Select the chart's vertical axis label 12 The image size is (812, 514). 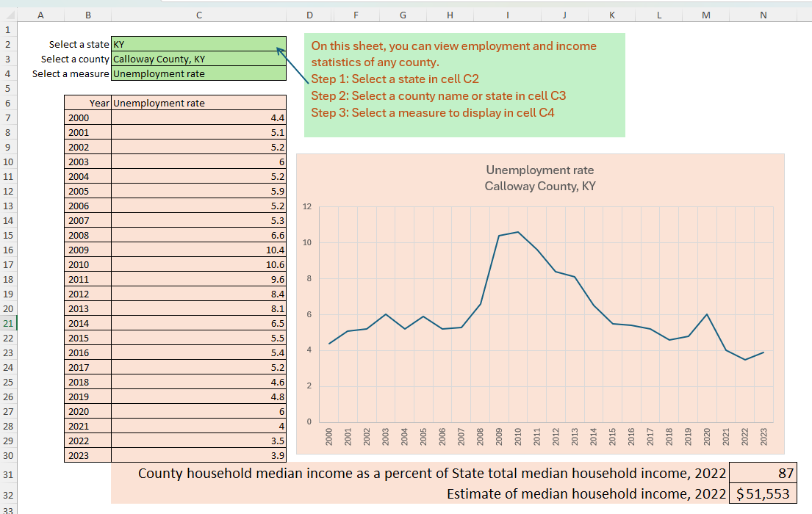click(307, 207)
